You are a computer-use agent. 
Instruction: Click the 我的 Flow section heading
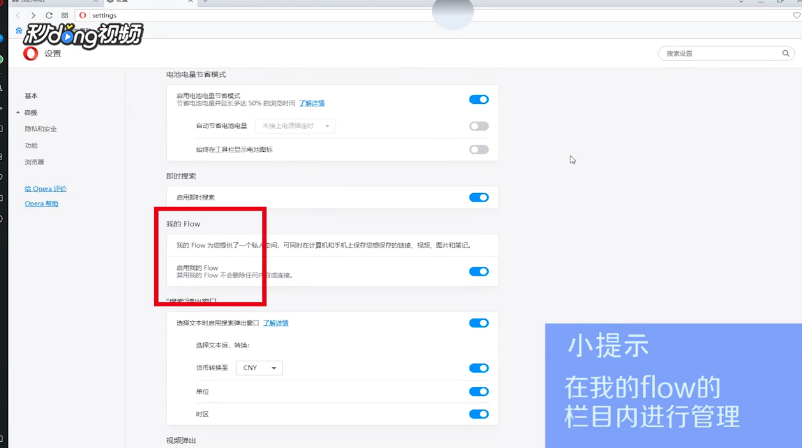coord(183,224)
